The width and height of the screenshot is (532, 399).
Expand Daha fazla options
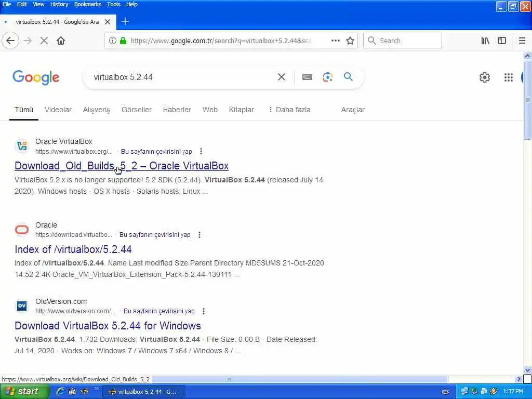click(x=289, y=110)
